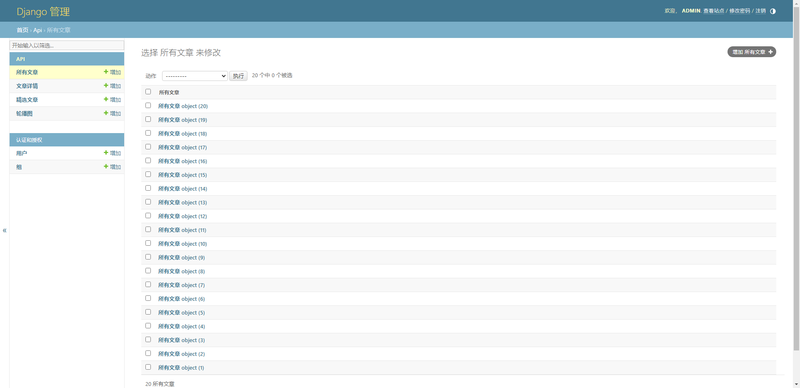This screenshot has height=388, width=800.
Task: Click the 执行 button
Action: pos(238,76)
